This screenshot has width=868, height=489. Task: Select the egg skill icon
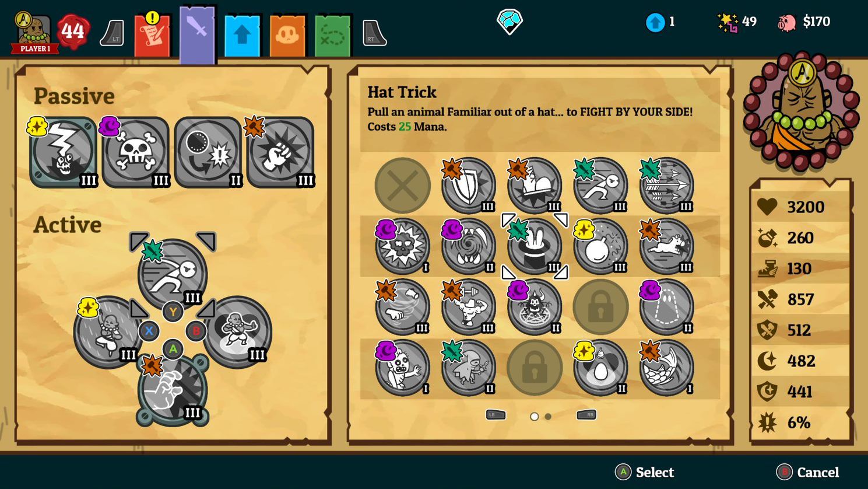(600, 368)
